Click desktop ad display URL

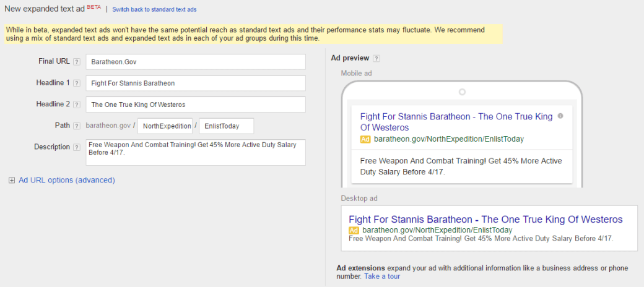tap(437, 230)
